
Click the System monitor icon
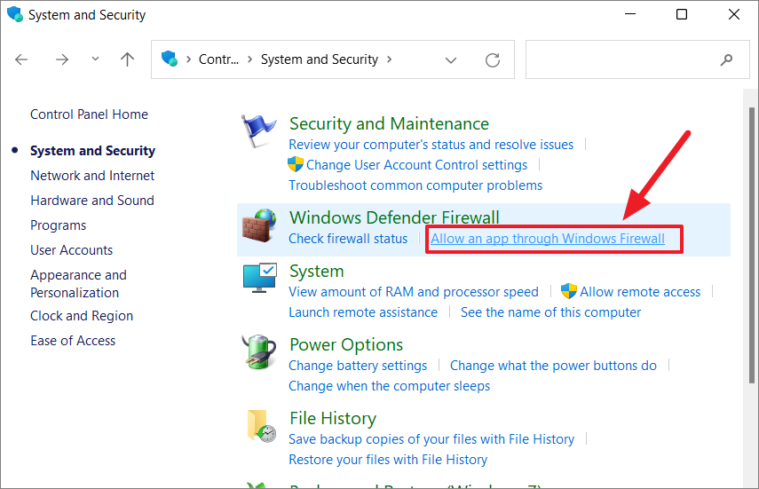[x=259, y=278]
